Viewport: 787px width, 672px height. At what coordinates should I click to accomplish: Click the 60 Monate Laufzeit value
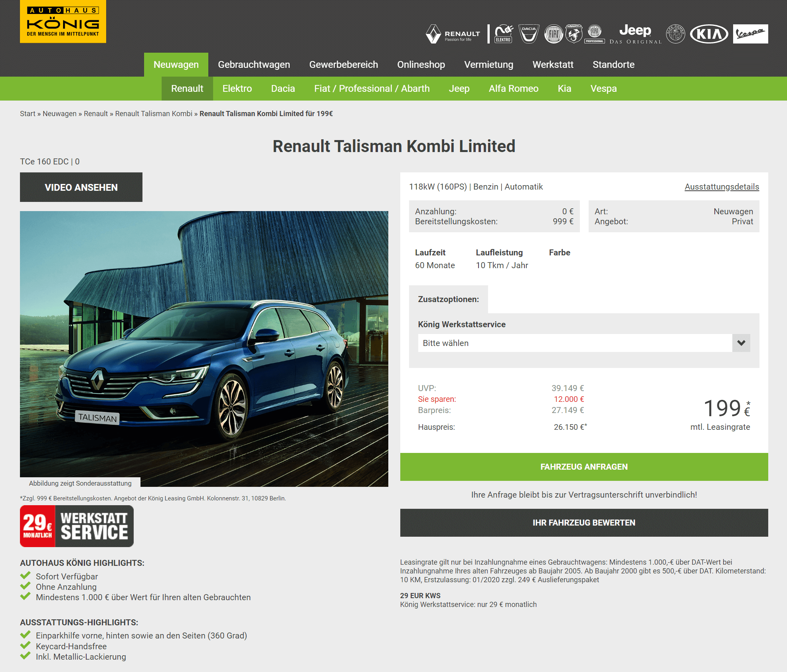tap(435, 265)
